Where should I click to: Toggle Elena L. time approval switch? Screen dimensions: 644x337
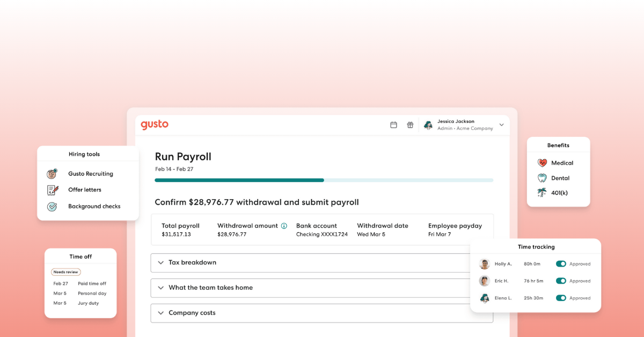click(561, 298)
